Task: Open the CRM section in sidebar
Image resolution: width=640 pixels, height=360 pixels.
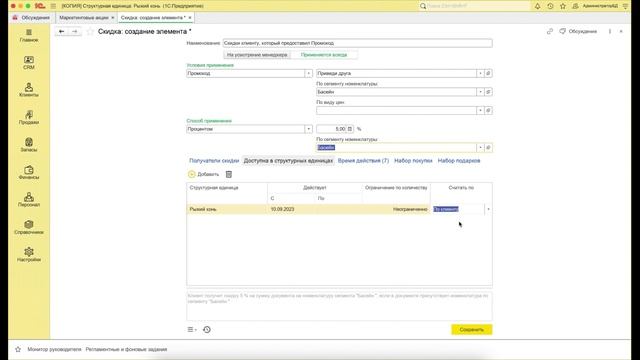Action: coord(29,63)
